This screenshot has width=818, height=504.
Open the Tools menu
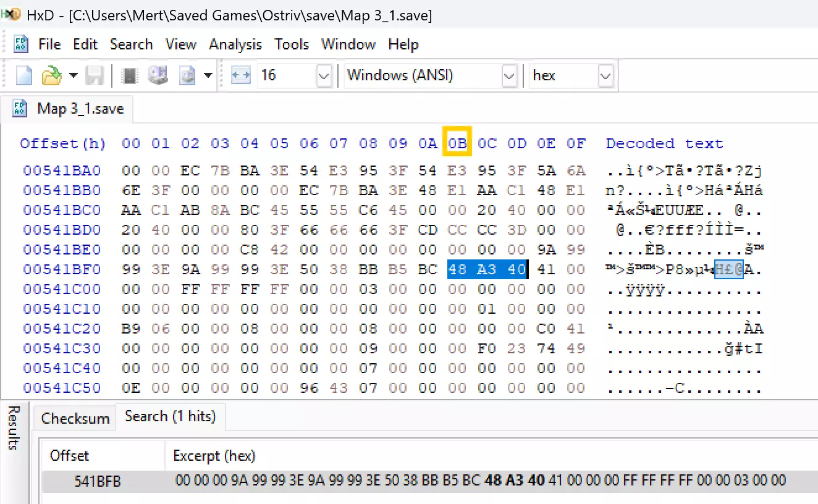coord(292,44)
